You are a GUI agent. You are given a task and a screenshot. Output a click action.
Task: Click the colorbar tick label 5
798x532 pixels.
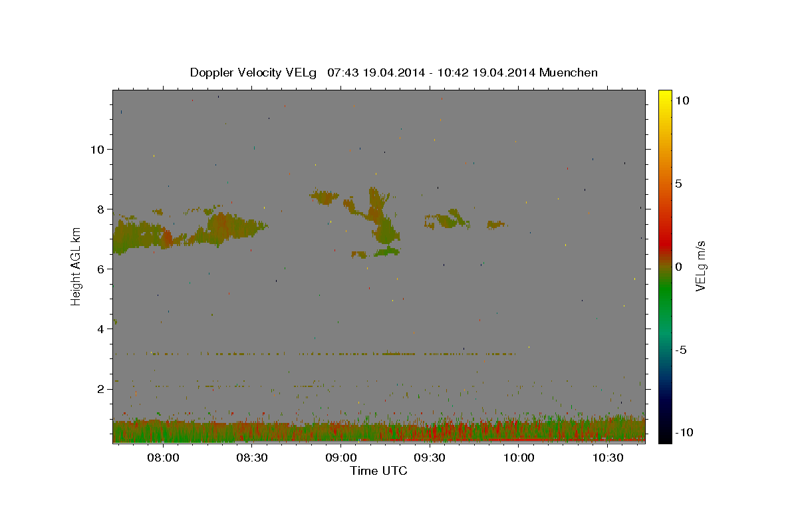click(678, 184)
